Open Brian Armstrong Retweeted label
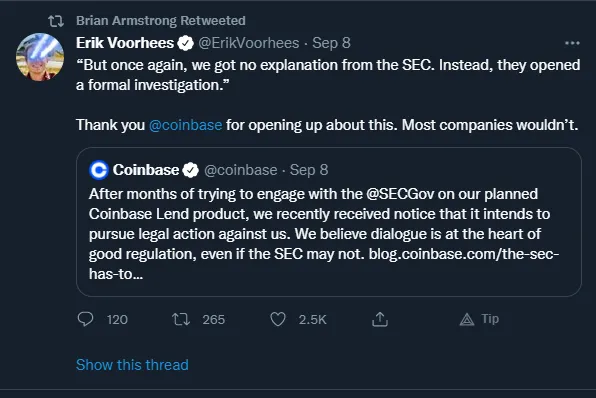The image size is (596, 398). coord(161,21)
